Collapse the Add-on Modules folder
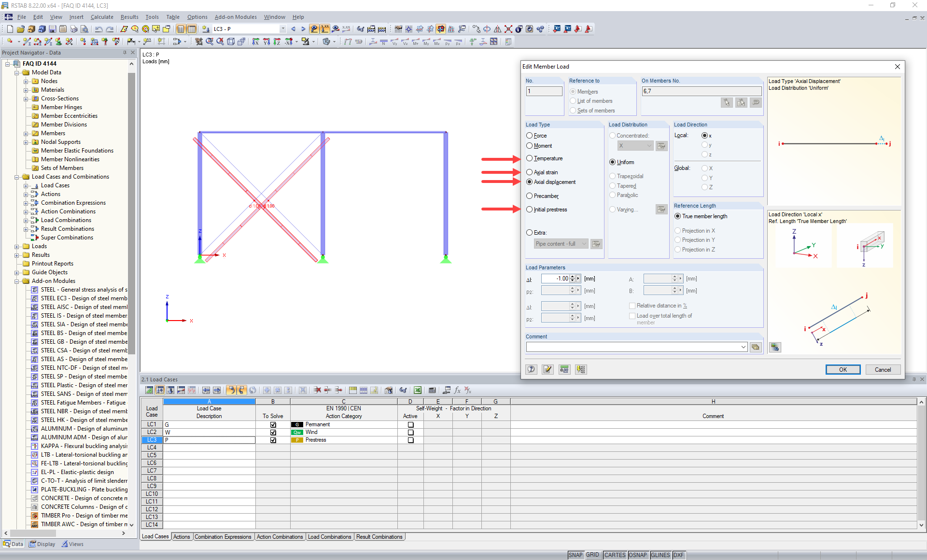Image resolution: width=927 pixels, height=560 pixels. tap(17, 281)
